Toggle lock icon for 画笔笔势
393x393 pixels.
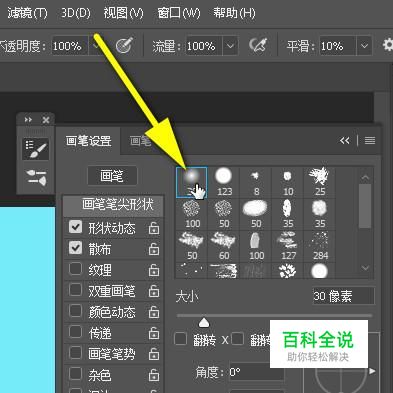154,354
